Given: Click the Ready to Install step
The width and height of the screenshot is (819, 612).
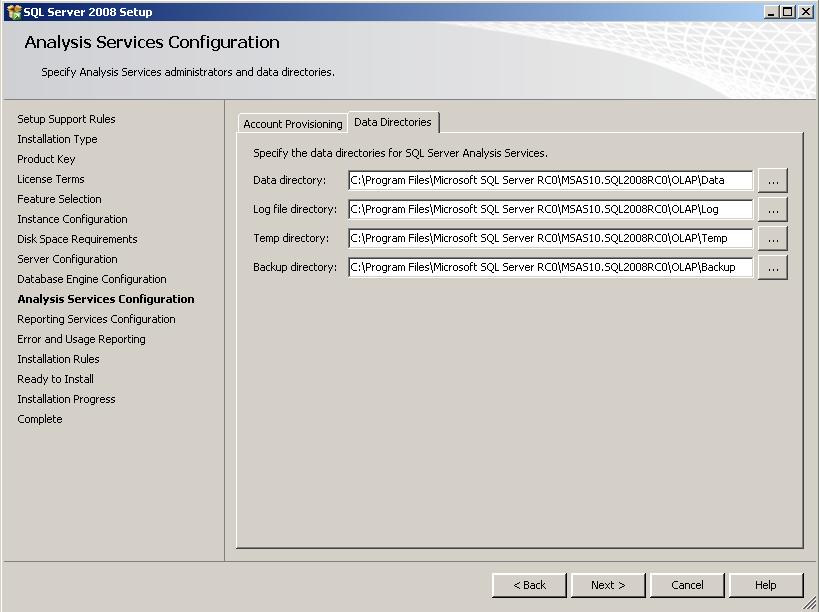Looking at the screenshot, I should coord(55,379).
